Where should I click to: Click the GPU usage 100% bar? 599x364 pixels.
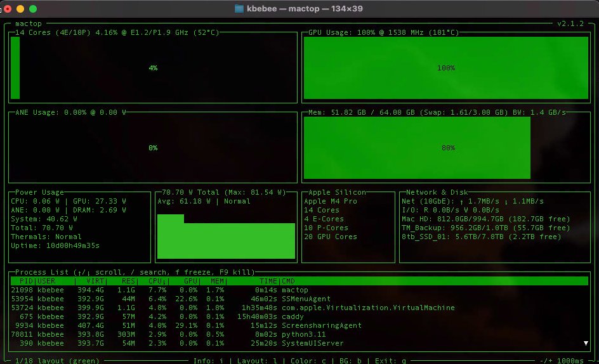[446, 68]
